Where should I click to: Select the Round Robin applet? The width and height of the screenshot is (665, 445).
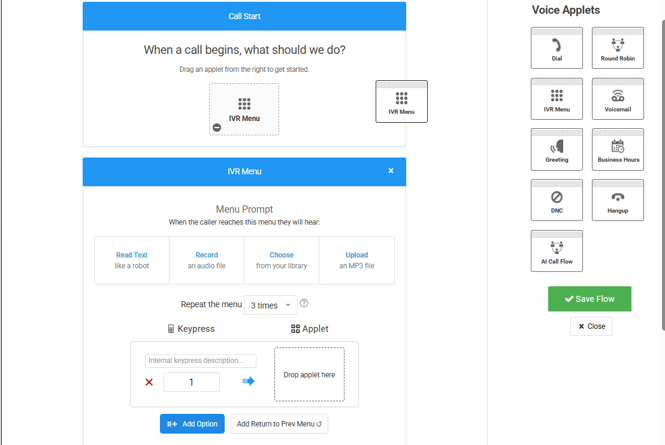click(617, 47)
